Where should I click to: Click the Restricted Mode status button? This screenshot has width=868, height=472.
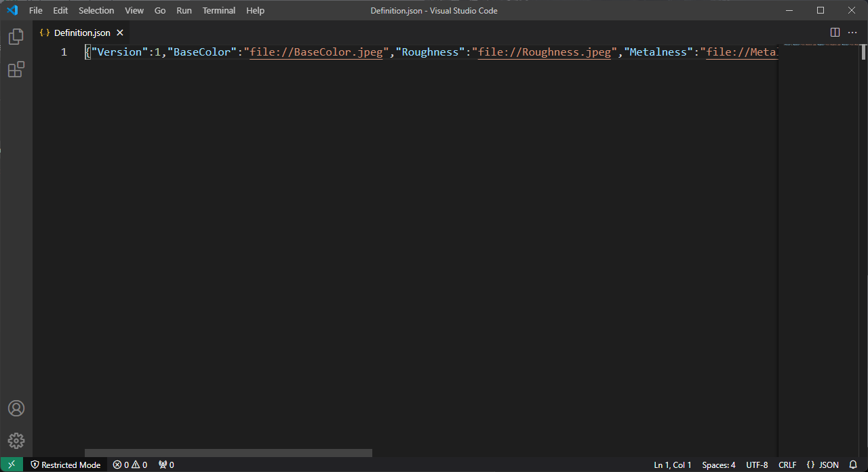(66, 465)
